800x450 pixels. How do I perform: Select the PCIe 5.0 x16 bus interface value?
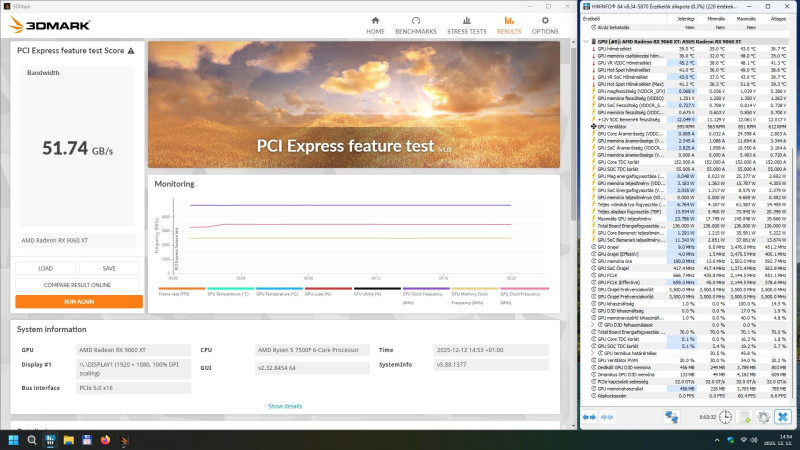pyautogui.click(x=134, y=388)
